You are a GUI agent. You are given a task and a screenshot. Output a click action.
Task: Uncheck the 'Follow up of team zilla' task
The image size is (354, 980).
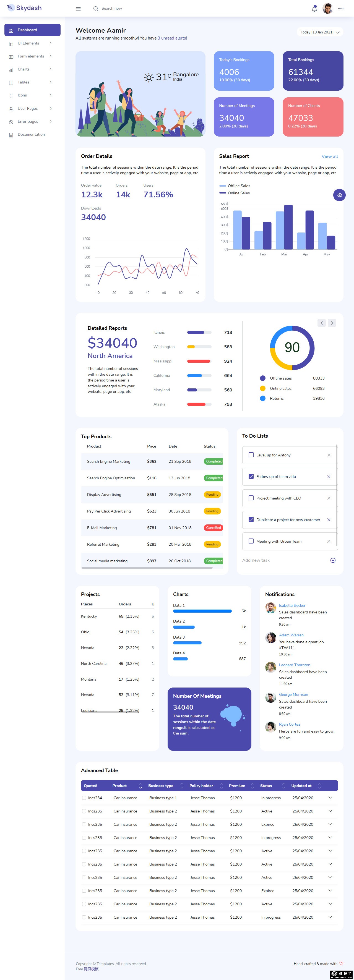pyautogui.click(x=251, y=476)
